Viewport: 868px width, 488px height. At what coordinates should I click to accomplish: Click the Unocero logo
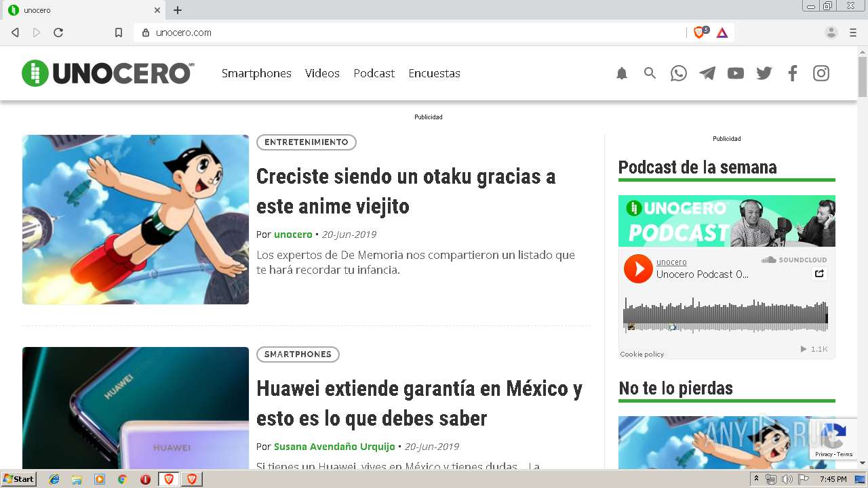pyautogui.click(x=108, y=73)
